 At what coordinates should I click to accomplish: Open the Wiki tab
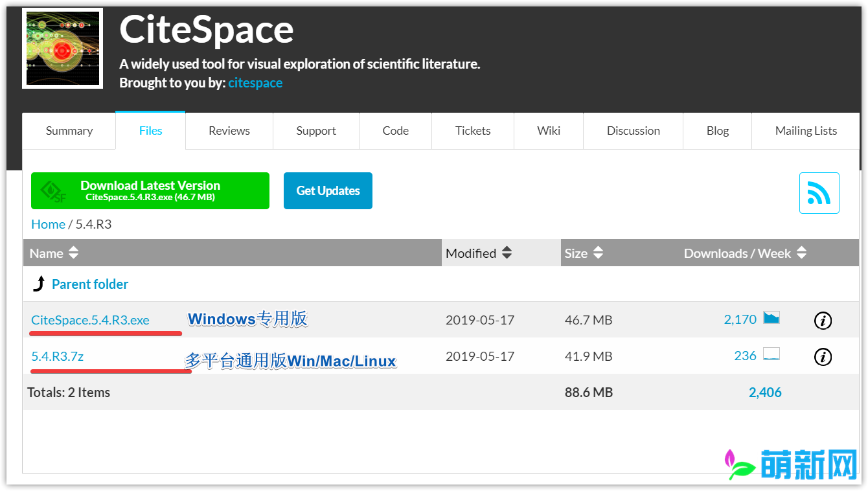click(x=549, y=130)
